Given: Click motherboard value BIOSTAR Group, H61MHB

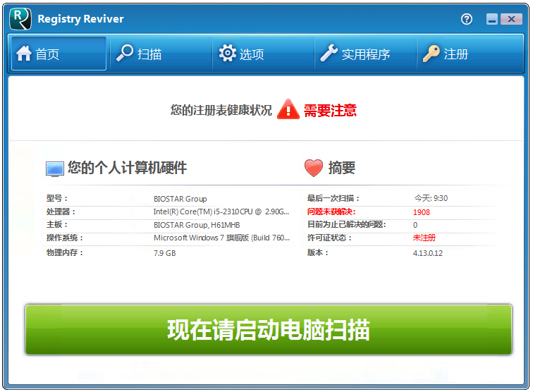Looking at the screenshot, I should tap(197, 225).
